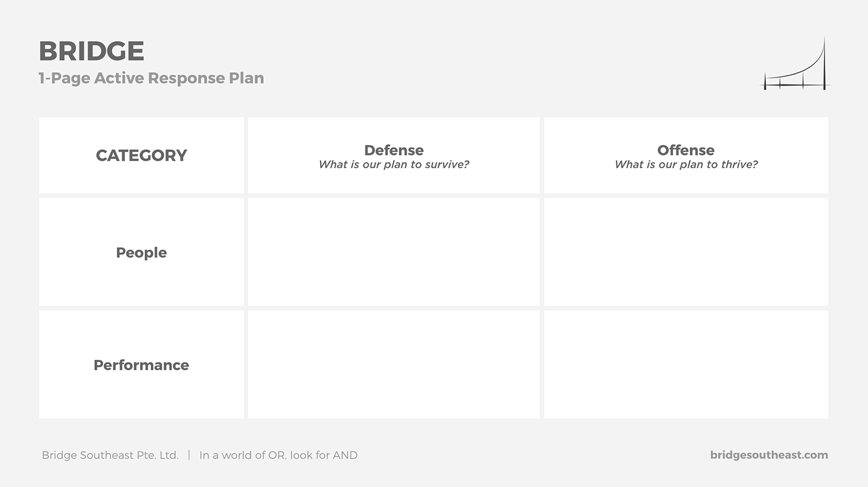The height and width of the screenshot is (487, 868).
Task: Click the empty People Defense cell
Action: 394,252
